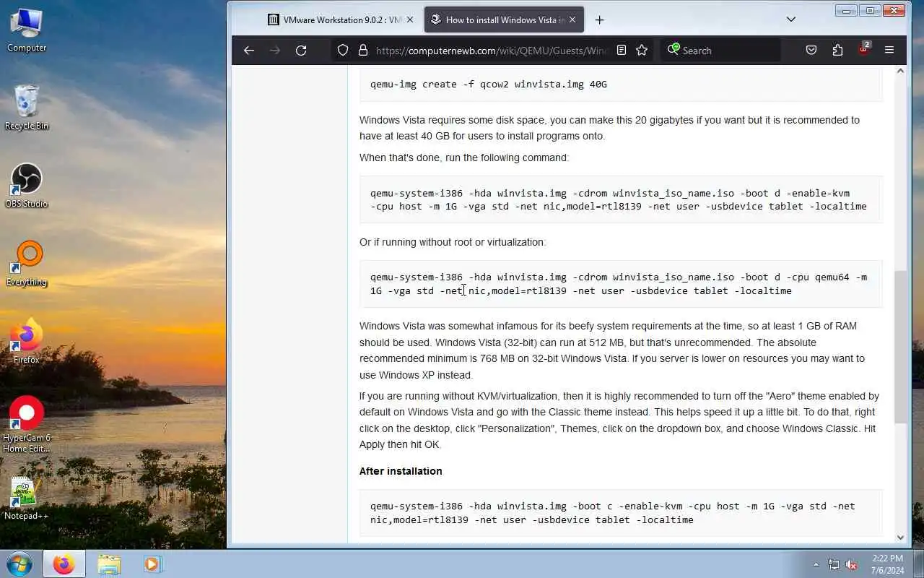Image resolution: width=924 pixels, height=578 pixels.
Task: Click the computernewb.com address bar URL
Action: (x=492, y=51)
